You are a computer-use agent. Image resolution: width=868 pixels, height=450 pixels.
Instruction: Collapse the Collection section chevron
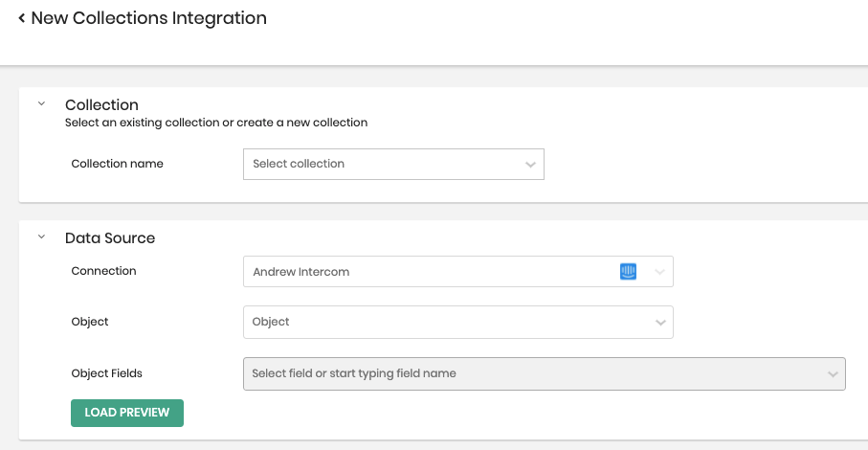[41, 103]
